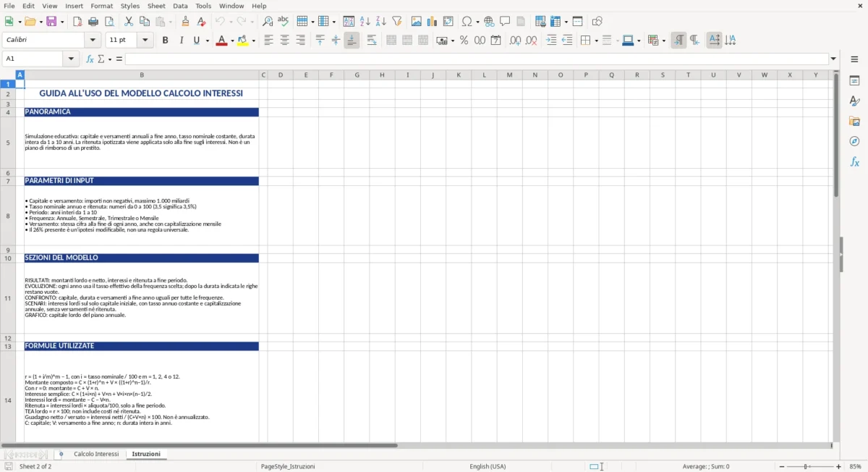This screenshot has height=472, width=868.
Task: Toggle Align Bottom vertical alignment
Action: click(x=352, y=41)
